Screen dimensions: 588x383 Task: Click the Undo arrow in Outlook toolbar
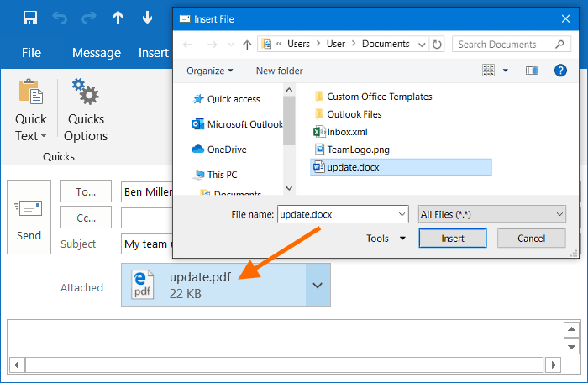60,18
